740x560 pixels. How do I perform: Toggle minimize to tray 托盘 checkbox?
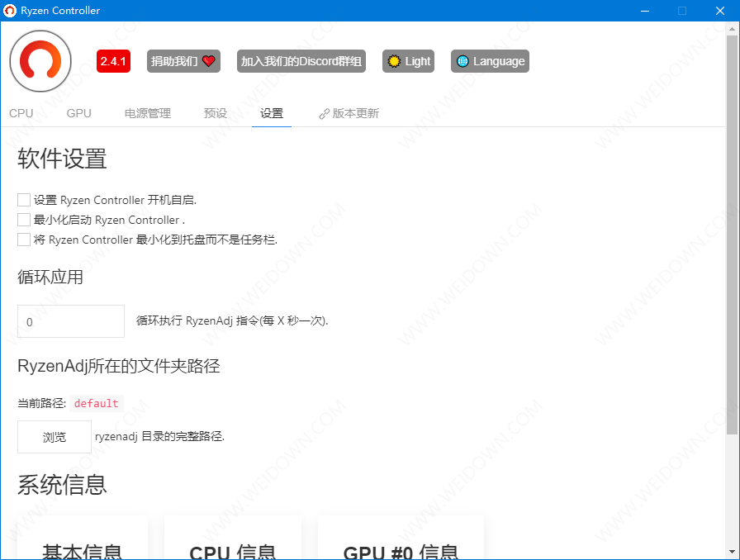(x=24, y=240)
